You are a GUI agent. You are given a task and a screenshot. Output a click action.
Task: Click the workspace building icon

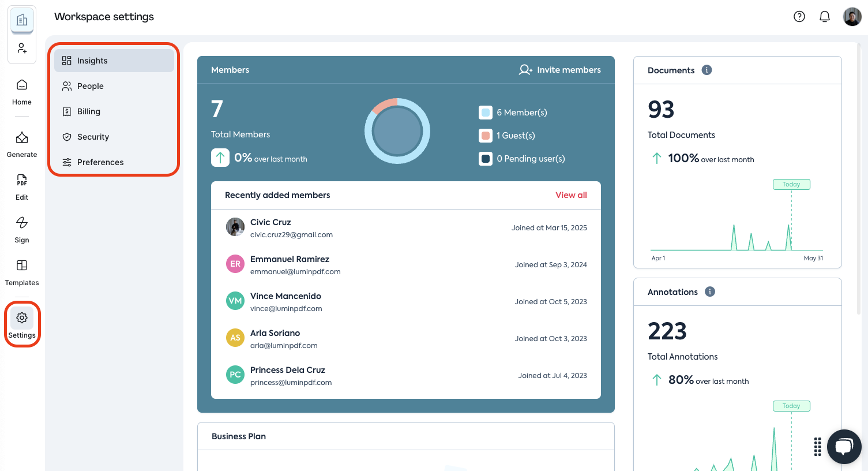pyautogui.click(x=22, y=21)
